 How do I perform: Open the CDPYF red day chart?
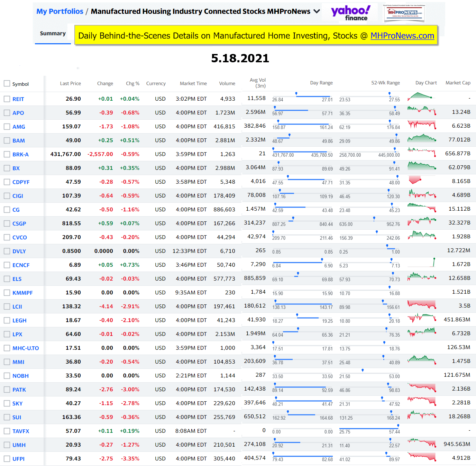415,180
